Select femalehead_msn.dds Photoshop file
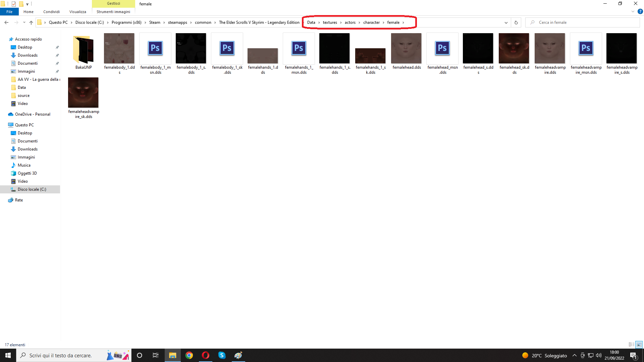The image size is (644, 362). [442, 54]
